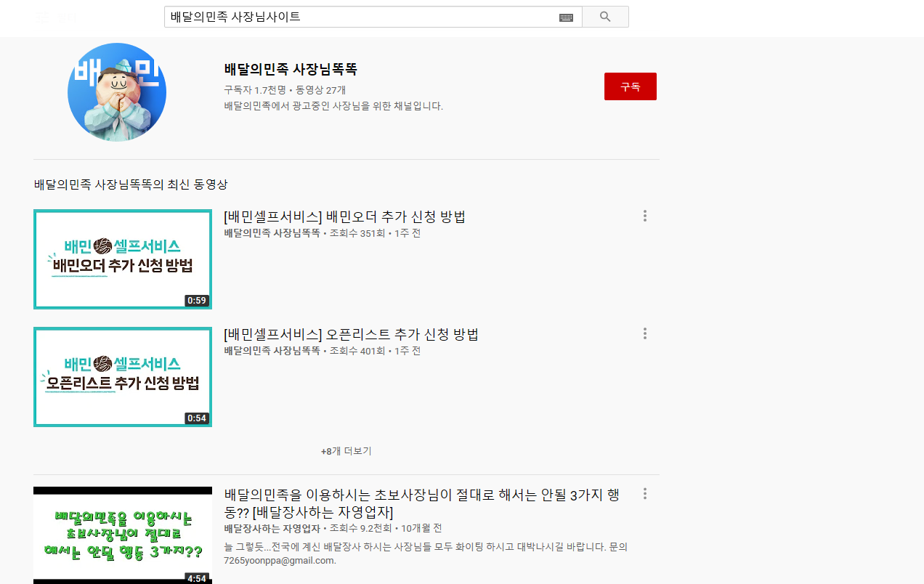Play the 오픈리스트 추가 신청 방법 thumbnail
This screenshot has height=584, width=924.
click(x=123, y=377)
